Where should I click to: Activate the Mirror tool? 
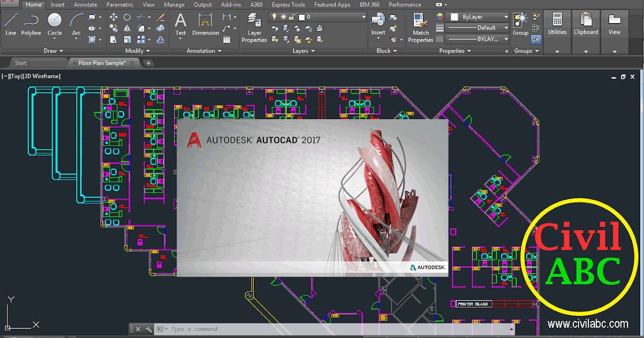[127, 28]
